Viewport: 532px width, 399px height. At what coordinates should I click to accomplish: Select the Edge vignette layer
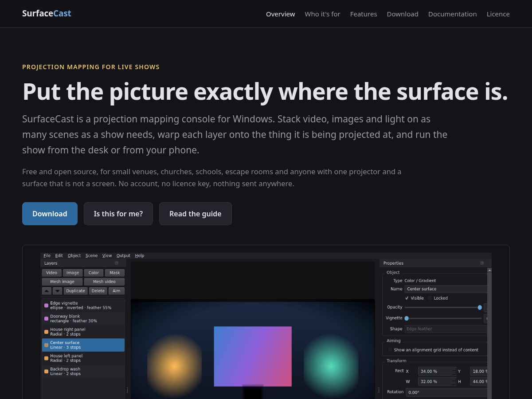click(x=83, y=305)
